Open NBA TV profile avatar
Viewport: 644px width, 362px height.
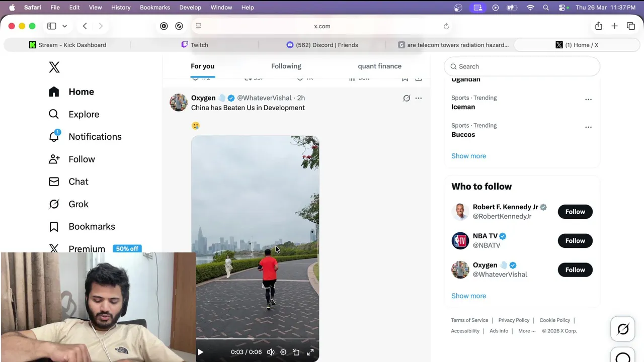click(460, 241)
